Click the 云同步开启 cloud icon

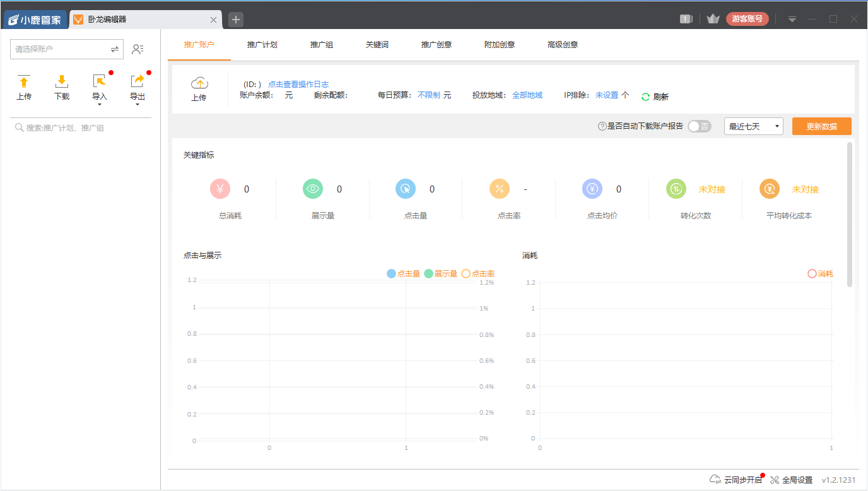click(x=715, y=480)
